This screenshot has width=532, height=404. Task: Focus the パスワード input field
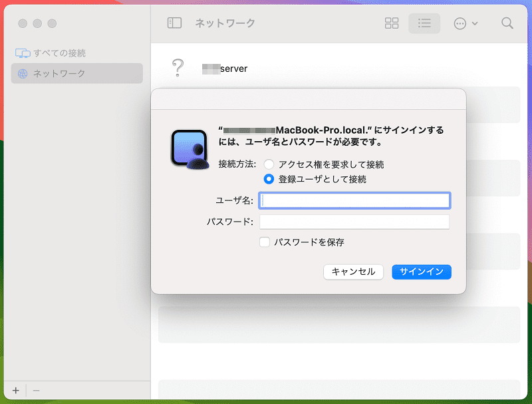point(354,222)
